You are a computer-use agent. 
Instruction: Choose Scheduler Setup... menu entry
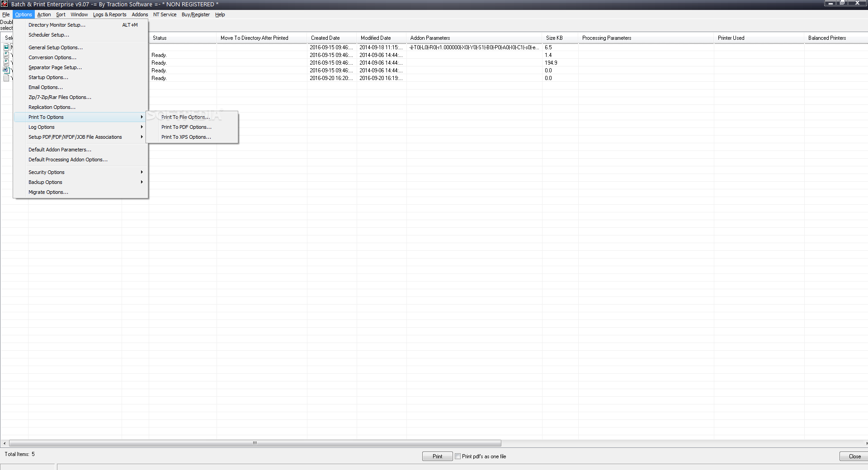pyautogui.click(x=81, y=35)
